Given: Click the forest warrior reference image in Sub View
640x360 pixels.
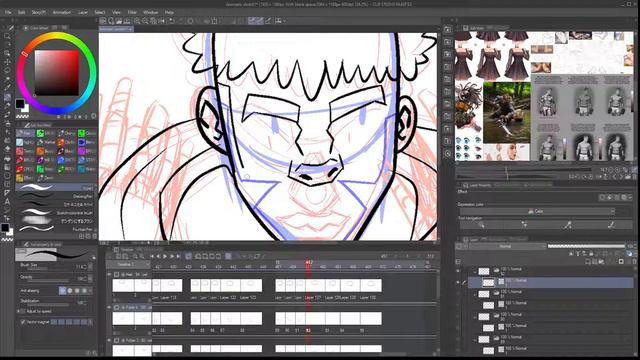Looking at the screenshot, I should (x=507, y=113).
